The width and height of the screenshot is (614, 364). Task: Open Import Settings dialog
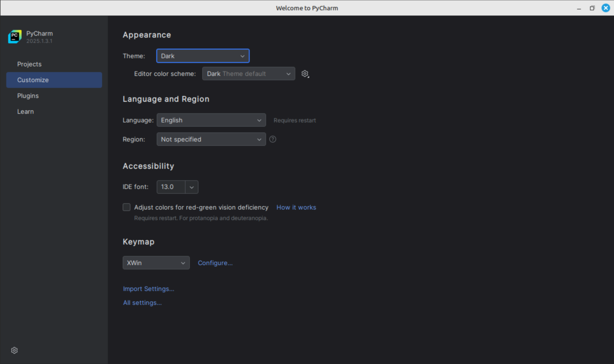(148, 288)
